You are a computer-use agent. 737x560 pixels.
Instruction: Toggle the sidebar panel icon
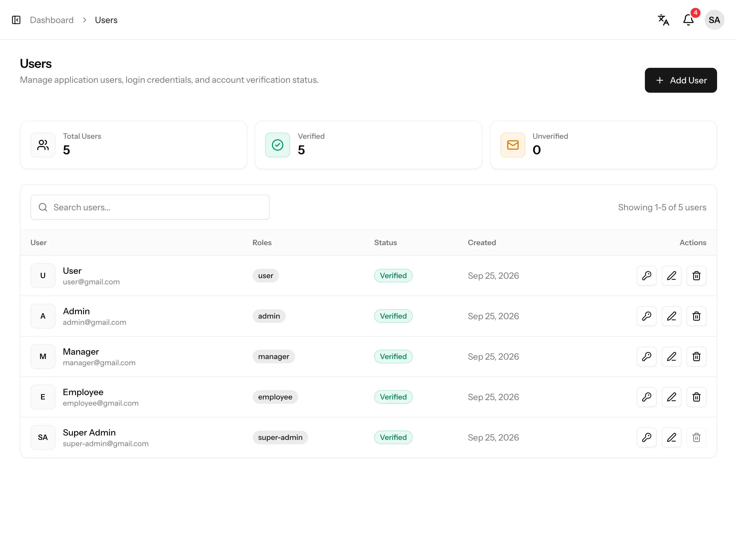16,20
